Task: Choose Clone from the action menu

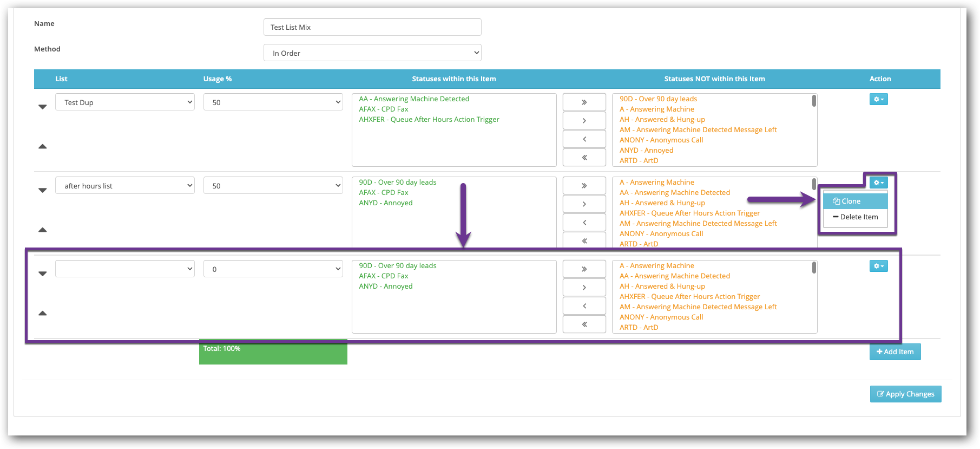Action: click(x=855, y=201)
